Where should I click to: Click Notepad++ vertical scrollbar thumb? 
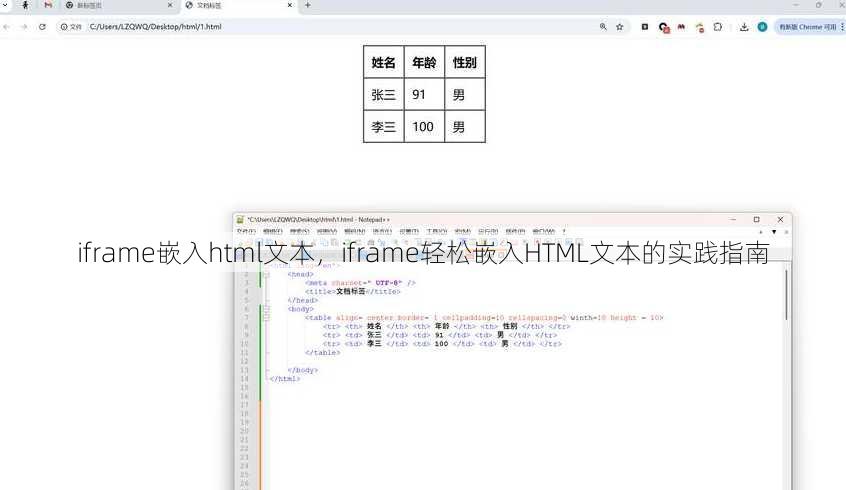pyautogui.click(x=787, y=295)
